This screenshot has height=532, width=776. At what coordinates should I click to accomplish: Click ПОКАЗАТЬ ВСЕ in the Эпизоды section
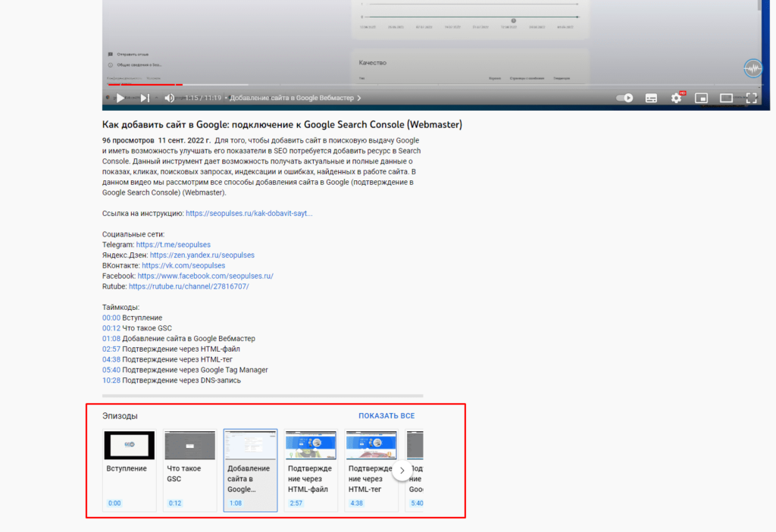pos(386,416)
